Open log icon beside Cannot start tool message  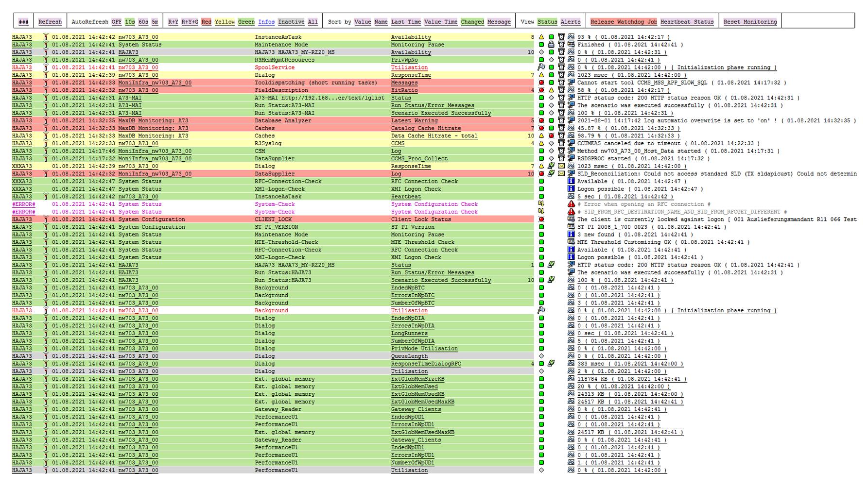tap(571, 83)
